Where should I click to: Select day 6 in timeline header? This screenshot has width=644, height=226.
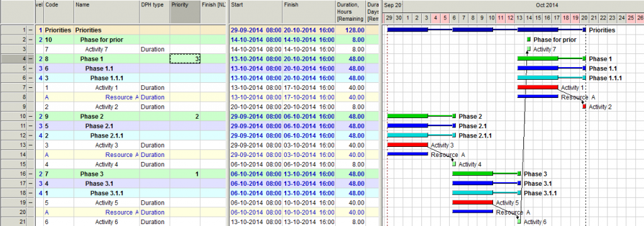point(454,18)
